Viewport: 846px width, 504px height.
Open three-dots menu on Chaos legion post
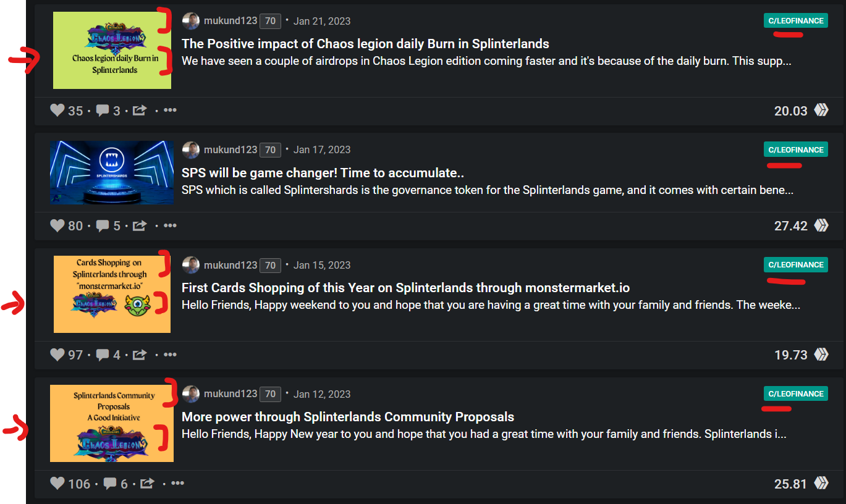click(170, 110)
